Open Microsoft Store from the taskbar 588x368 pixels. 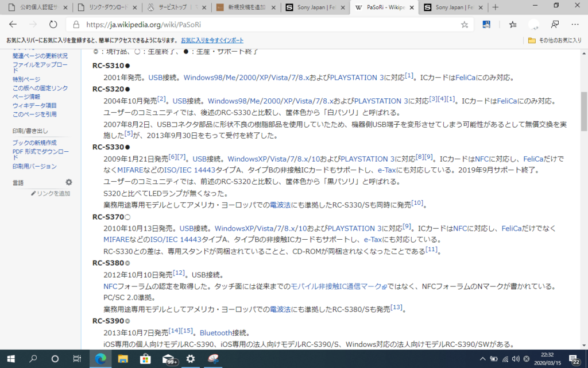point(145,359)
